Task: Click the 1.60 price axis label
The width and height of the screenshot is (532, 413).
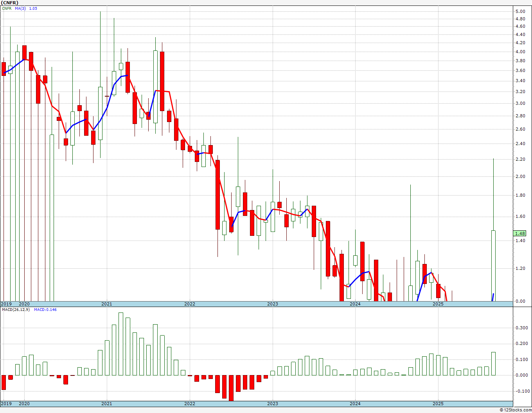Action: pyautogui.click(x=520, y=216)
